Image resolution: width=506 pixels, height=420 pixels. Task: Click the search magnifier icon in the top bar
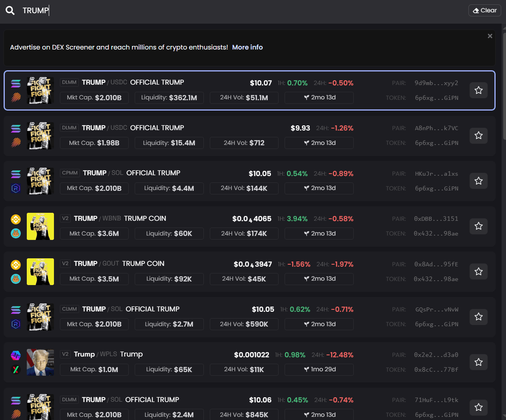(10, 10)
